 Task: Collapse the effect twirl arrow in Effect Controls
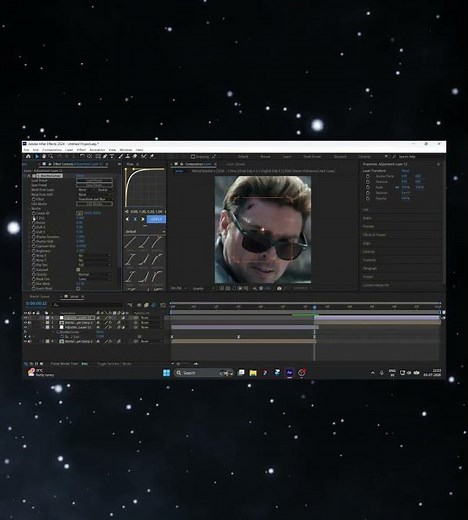(x=25, y=175)
